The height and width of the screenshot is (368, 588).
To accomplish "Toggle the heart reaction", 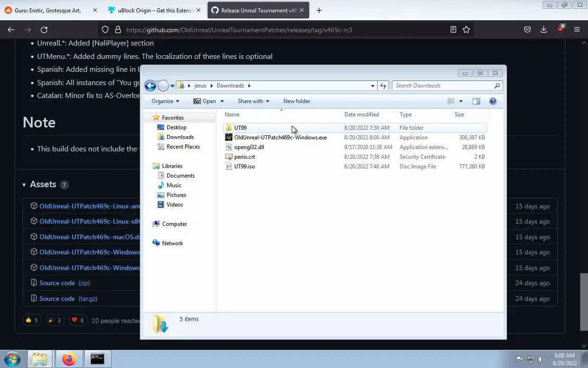I will pos(78,320).
